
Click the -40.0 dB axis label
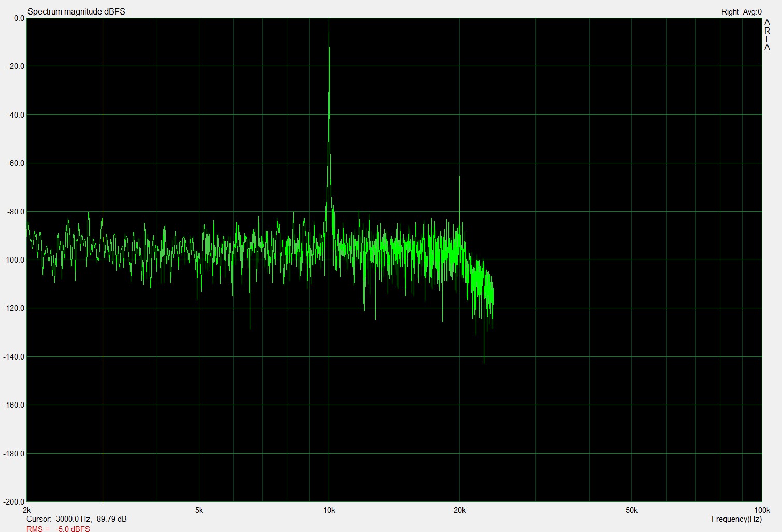pyautogui.click(x=16, y=114)
